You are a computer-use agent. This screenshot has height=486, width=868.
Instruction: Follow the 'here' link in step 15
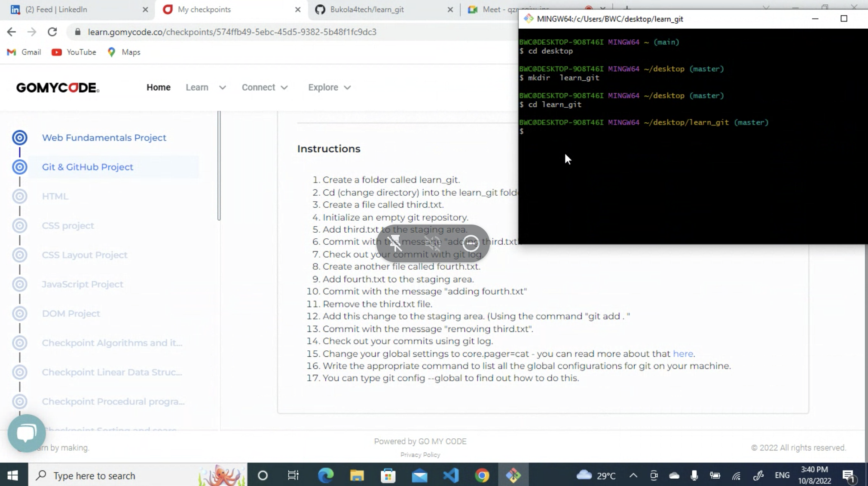coord(683,354)
